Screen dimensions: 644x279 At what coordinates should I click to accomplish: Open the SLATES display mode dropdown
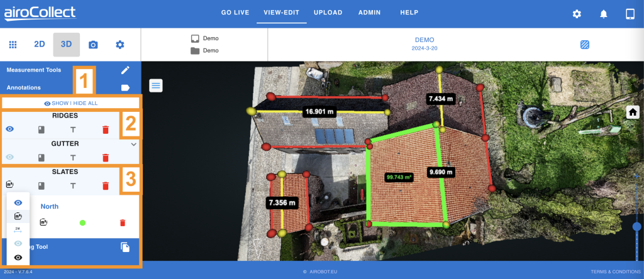tap(10, 185)
